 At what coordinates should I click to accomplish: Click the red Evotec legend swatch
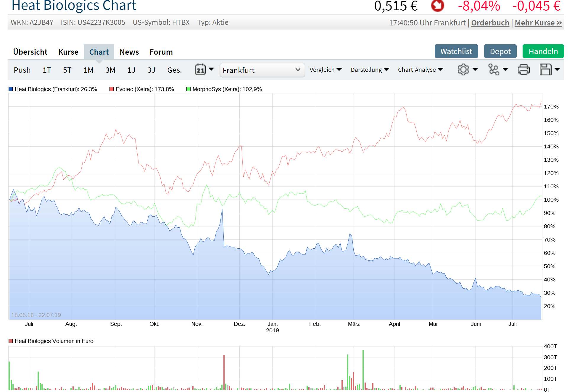click(x=112, y=89)
